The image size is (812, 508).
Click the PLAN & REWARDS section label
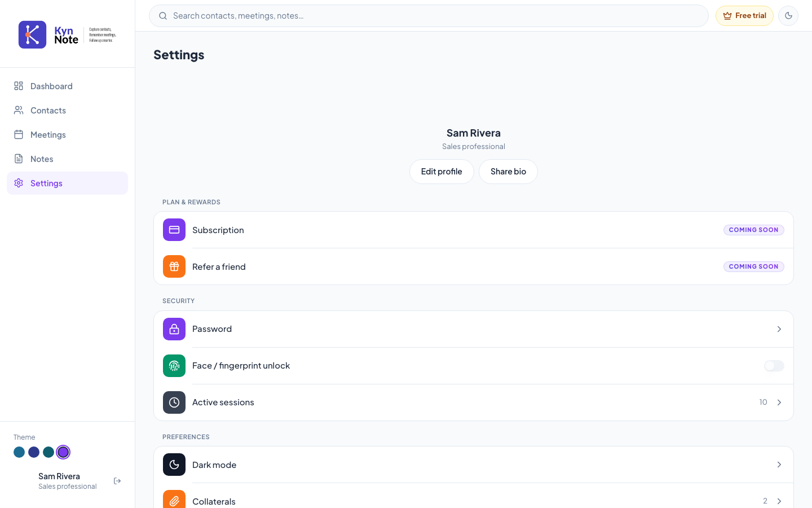pyautogui.click(x=191, y=202)
